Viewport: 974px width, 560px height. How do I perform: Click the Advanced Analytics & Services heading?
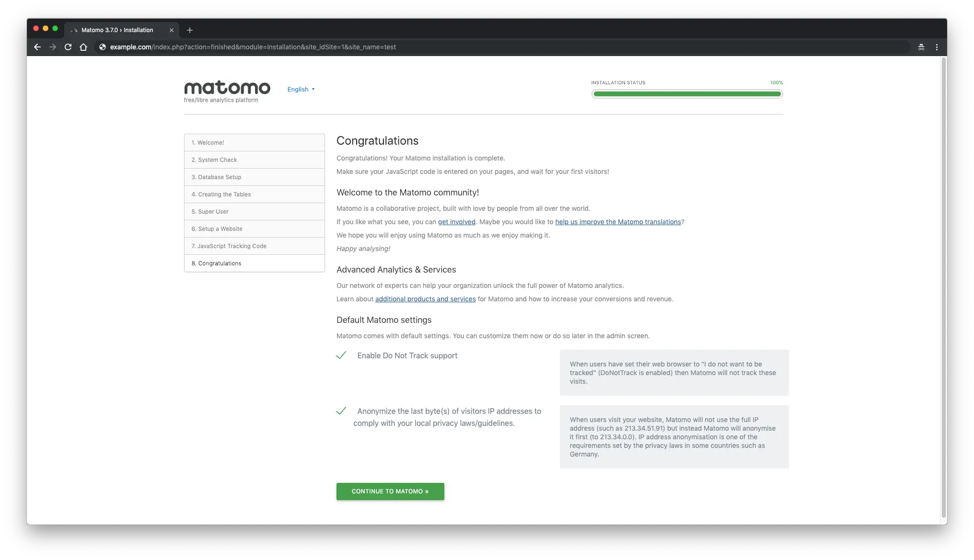point(396,270)
